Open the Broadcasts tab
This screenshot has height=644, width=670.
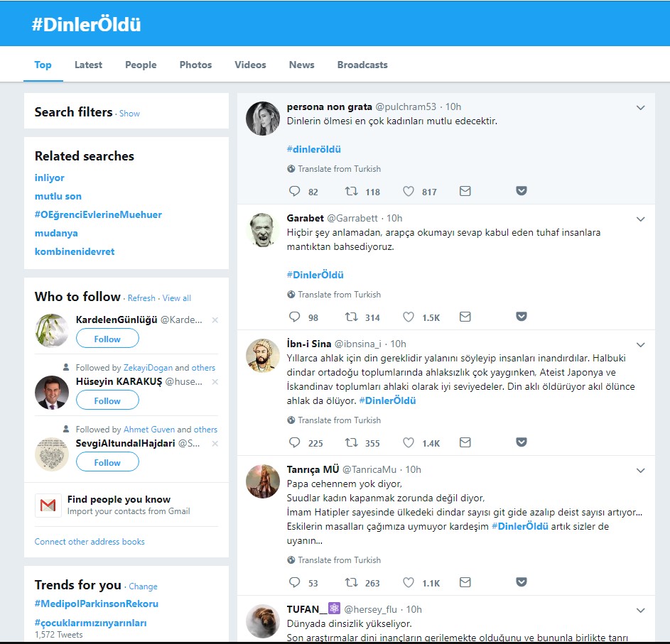pos(362,65)
